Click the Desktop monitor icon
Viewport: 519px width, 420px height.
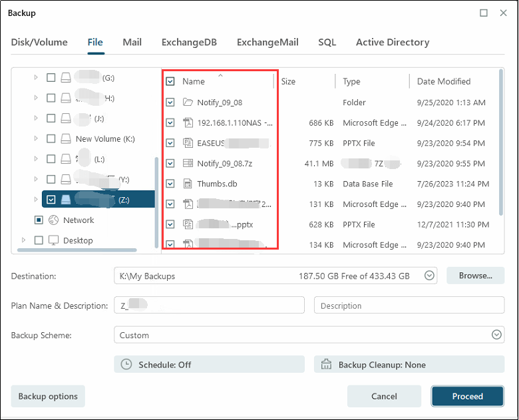(x=52, y=240)
